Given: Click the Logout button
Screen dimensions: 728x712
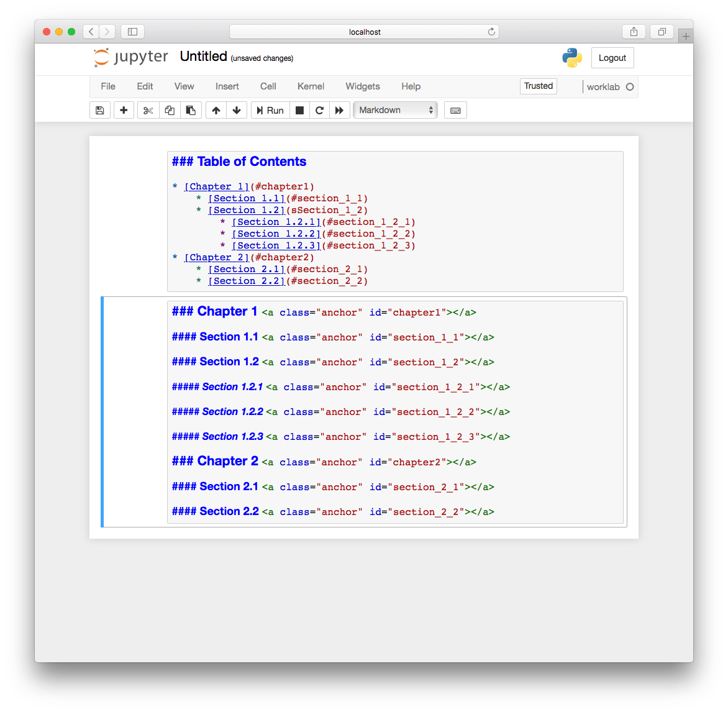Looking at the screenshot, I should (612, 58).
